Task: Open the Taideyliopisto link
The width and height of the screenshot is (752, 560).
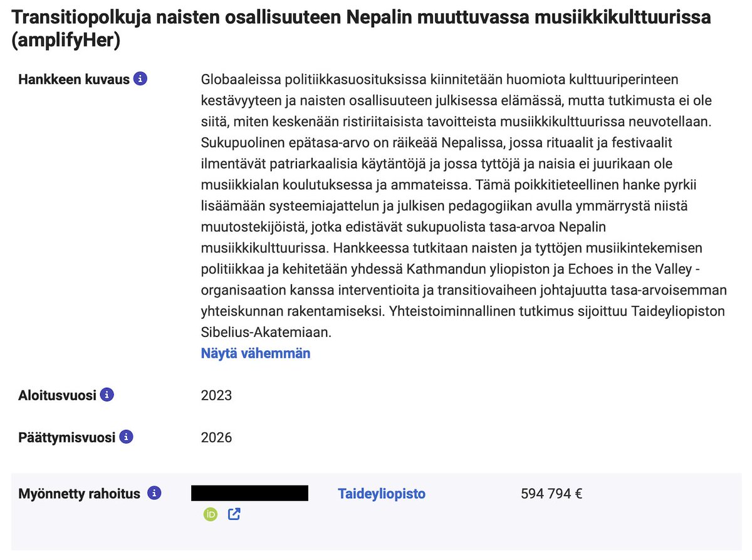Action: [382, 494]
